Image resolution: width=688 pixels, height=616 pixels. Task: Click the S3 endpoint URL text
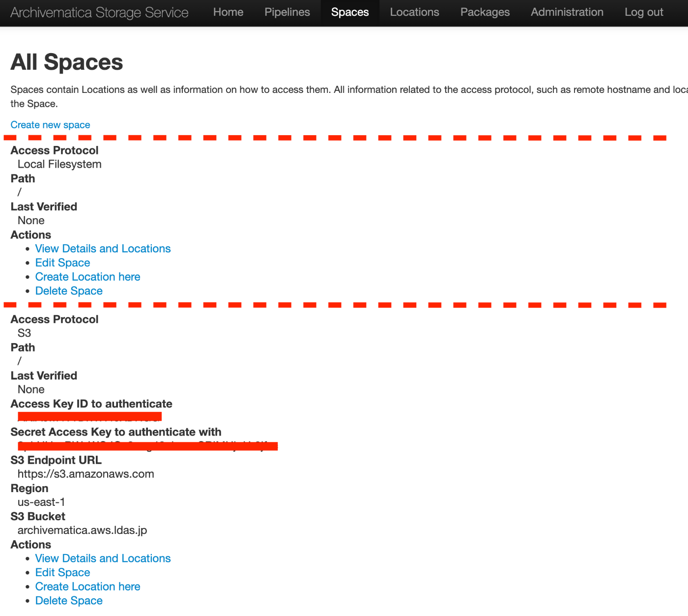click(x=86, y=474)
